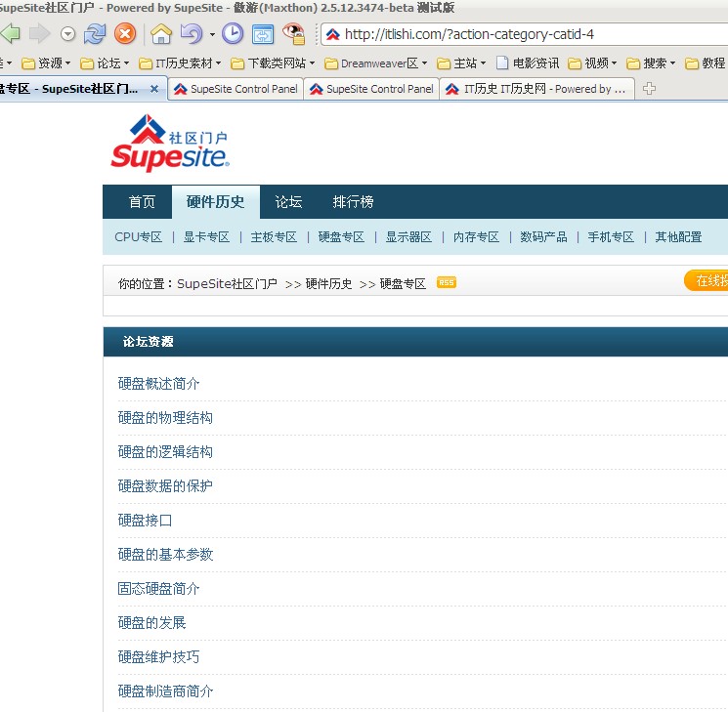The width and height of the screenshot is (728, 712).
Task: Open article 硬盘的基本参数
Action: click(x=165, y=554)
